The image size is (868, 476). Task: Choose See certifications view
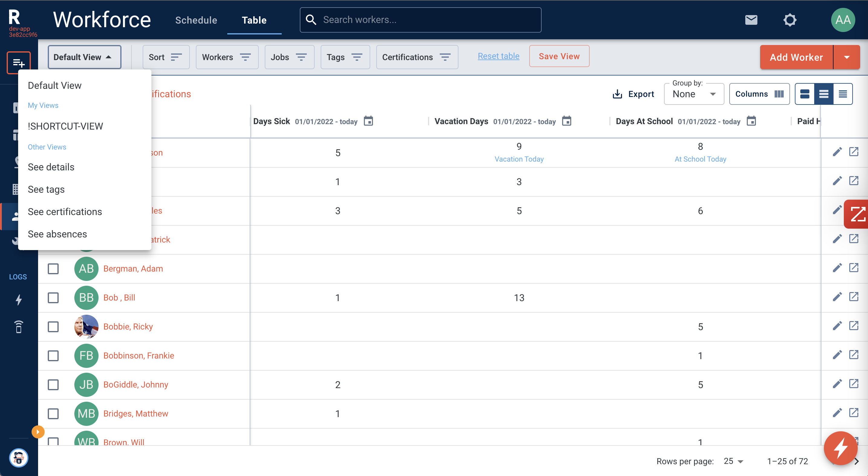pos(84,211)
